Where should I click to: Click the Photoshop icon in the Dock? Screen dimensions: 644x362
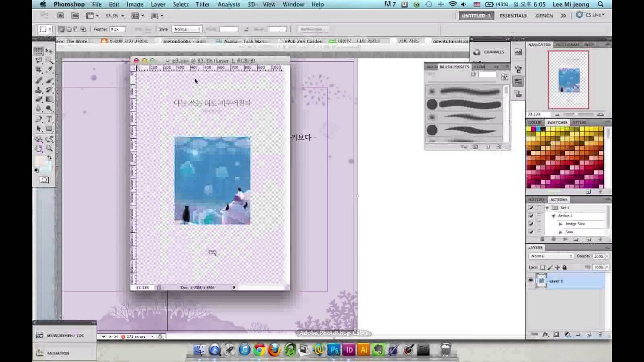pos(334,349)
